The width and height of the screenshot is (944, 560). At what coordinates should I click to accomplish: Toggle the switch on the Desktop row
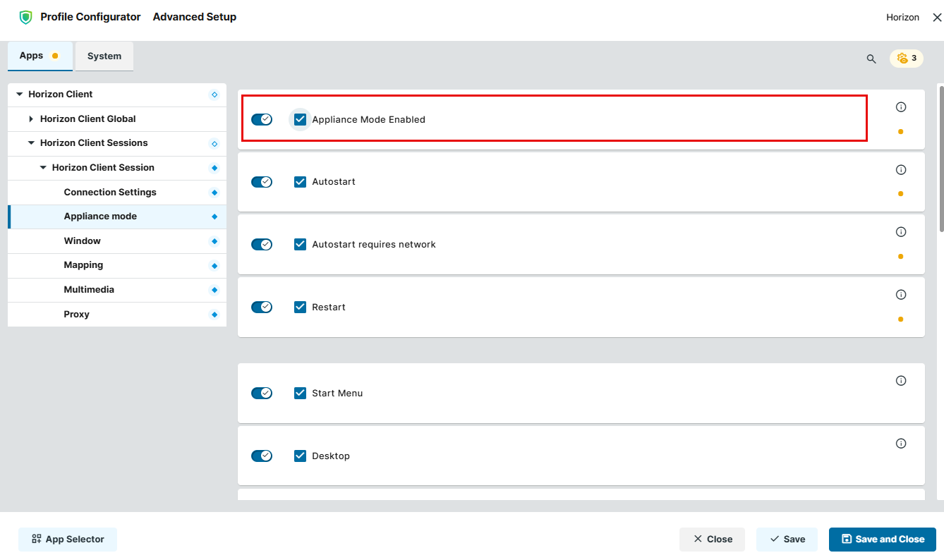click(262, 456)
